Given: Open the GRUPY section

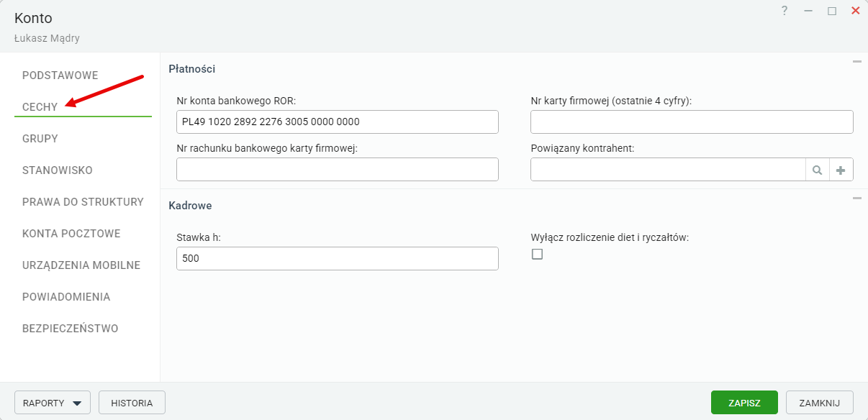Looking at the screenshot, I should (40, 139).
